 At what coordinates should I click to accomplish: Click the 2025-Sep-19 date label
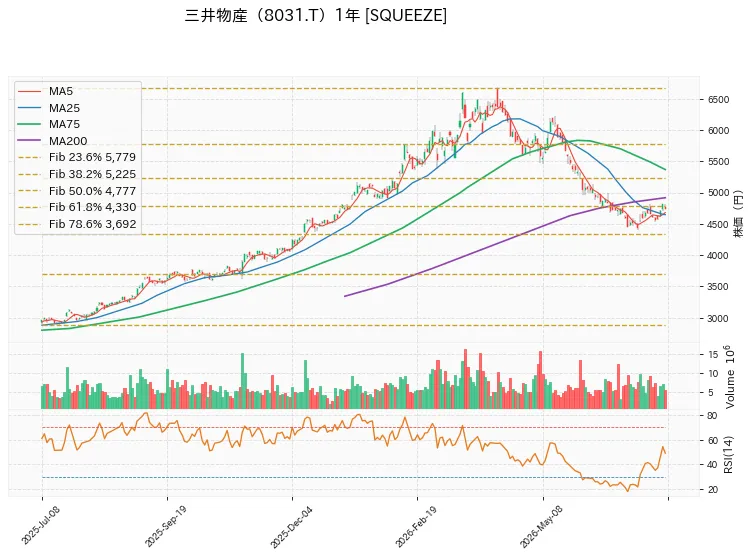[x=166, y=526]
